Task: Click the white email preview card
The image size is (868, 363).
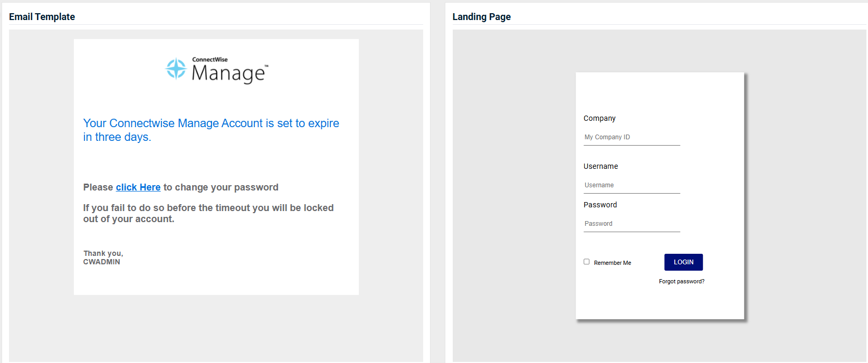Action: click(x=216, y=167)
